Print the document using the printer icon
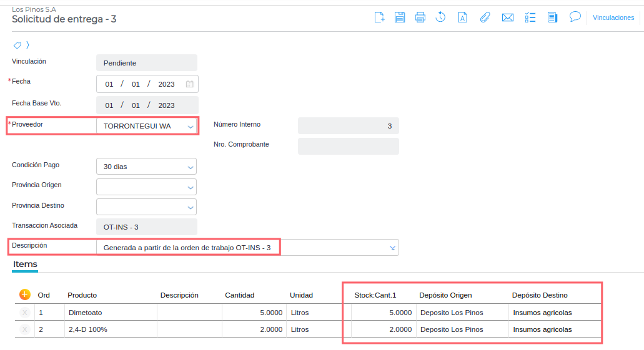This screenshot has height=350, width=644. tap(420, 17)
